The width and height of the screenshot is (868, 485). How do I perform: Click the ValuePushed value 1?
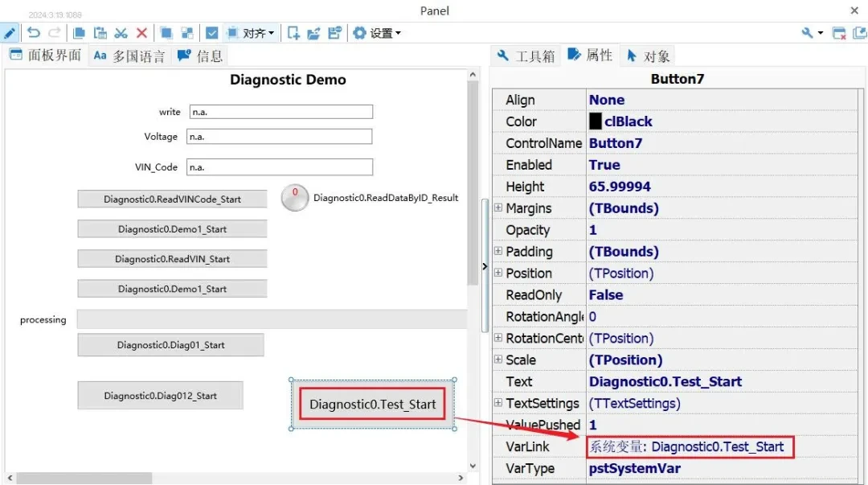pyautogui.click(x=593, y=425)
